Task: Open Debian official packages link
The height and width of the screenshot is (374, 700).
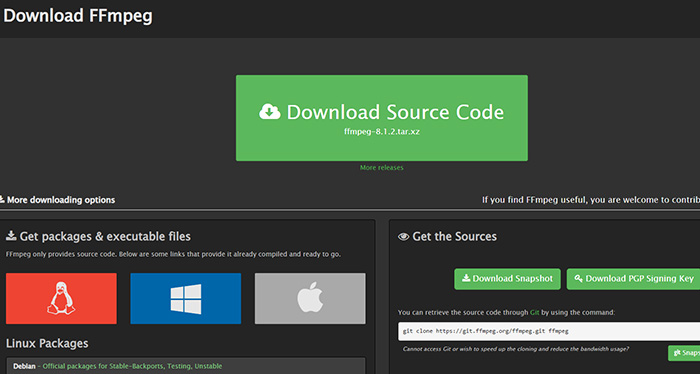Action: pos(132,366)
